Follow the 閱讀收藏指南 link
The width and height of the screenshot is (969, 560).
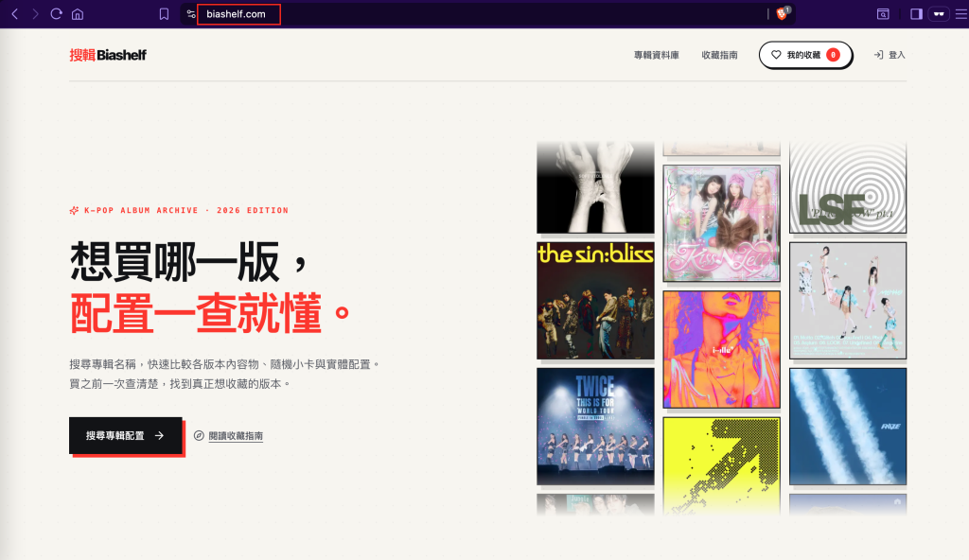(236, 436)
